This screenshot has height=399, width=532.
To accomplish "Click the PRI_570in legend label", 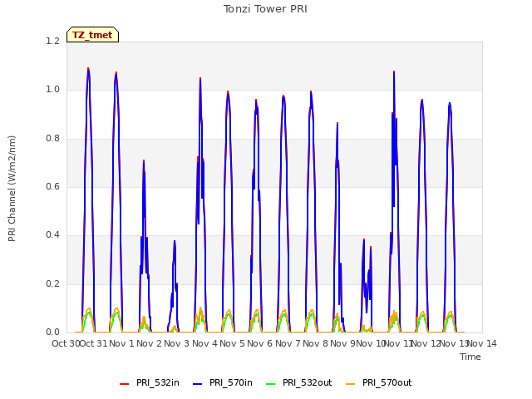I will point(231,382).
